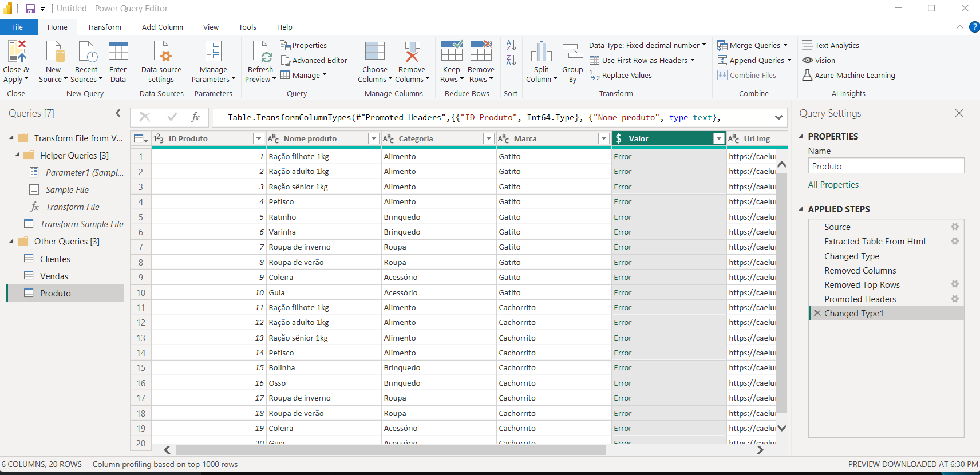Open ID Produto column filter dropdown
This screenshot has height=475, width=980.
pos(258,138)
